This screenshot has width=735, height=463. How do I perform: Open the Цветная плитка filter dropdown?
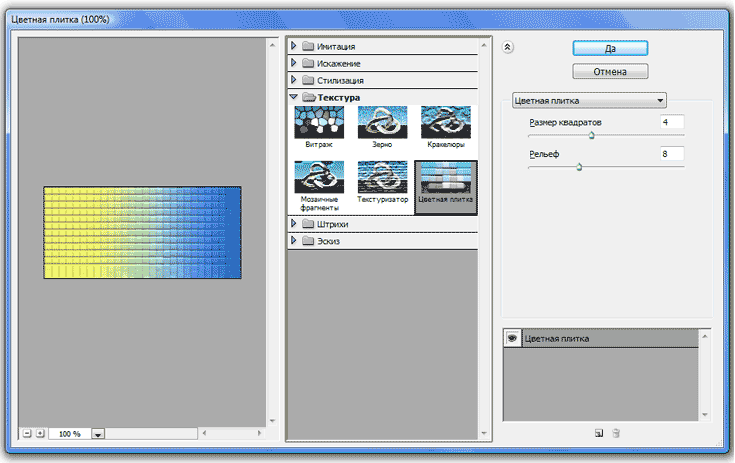pyautogui.click(x=588, y=100)
